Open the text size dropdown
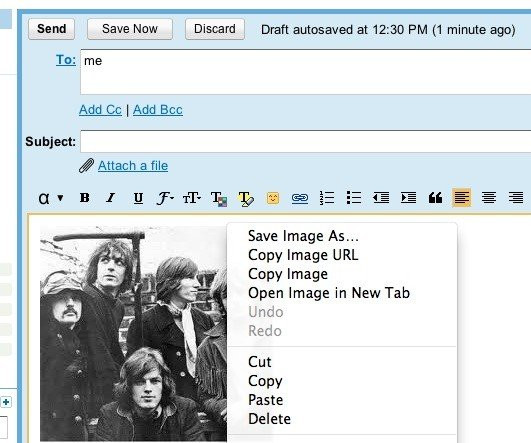This screenshot has height=443, width=531. point(192,198)
